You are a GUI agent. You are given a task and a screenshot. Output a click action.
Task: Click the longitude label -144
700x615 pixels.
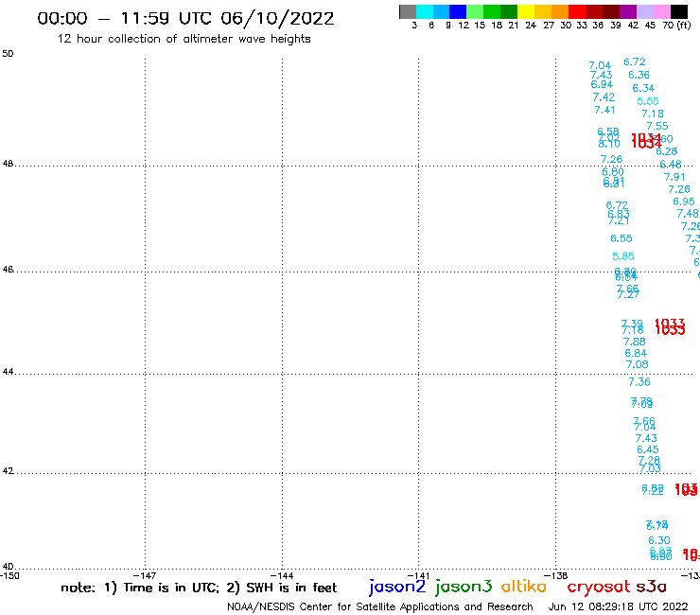click(282, 575)
